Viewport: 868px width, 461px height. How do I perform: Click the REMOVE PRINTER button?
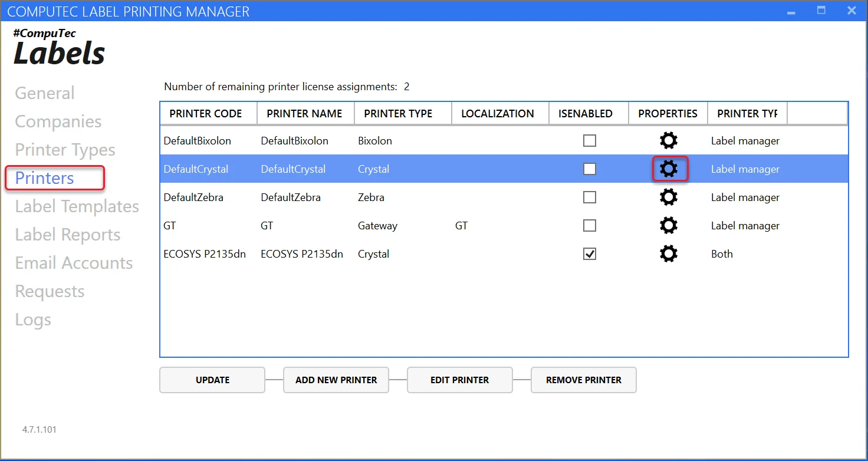(583, 380)
